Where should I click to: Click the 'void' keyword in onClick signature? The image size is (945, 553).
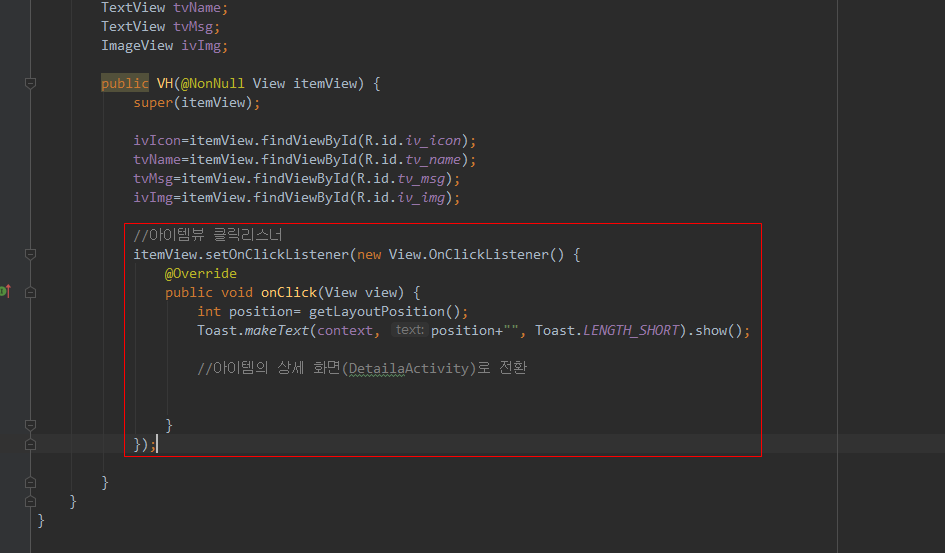click(x=237, y=292)
